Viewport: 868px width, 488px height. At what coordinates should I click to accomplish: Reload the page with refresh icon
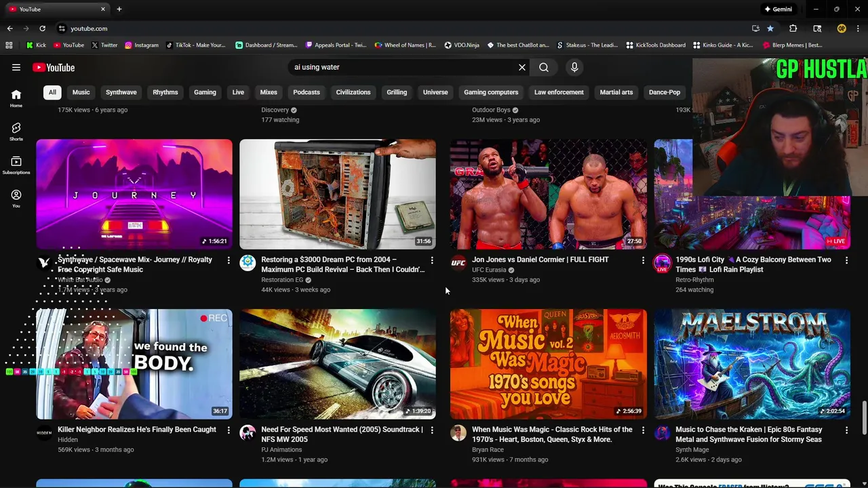[x=42, y=28]
